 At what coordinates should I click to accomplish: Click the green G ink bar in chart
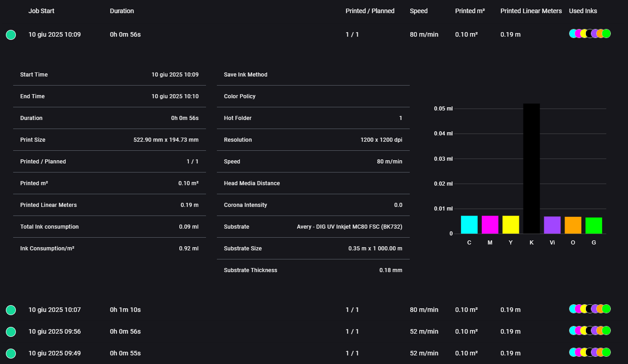594,225
